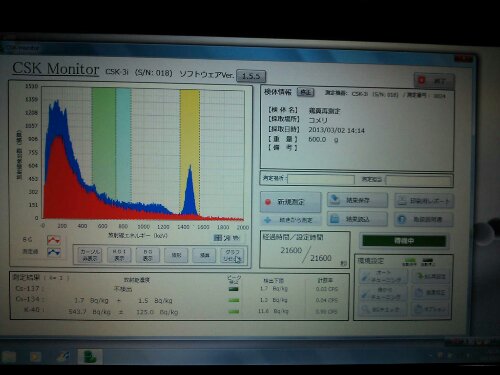The image size is (500, 375).
Task: Save results with the 結果保存 button
Action: [358, 200]
